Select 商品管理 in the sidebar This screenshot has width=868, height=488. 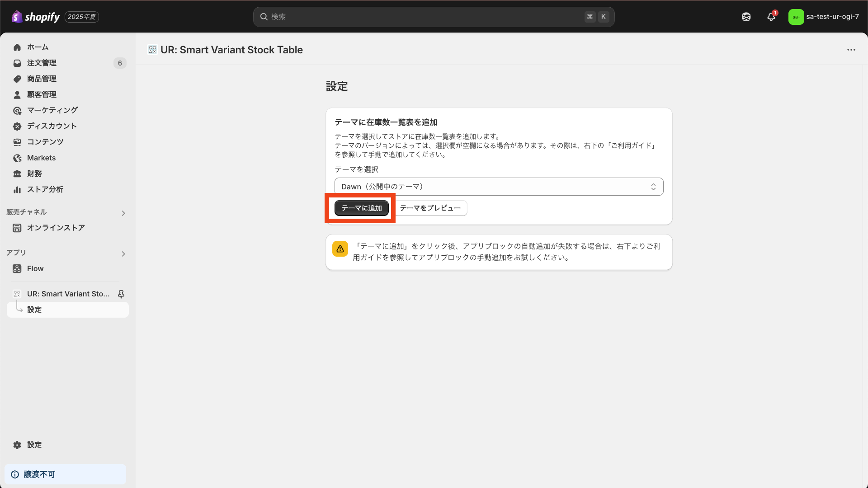tap(41, 79)
